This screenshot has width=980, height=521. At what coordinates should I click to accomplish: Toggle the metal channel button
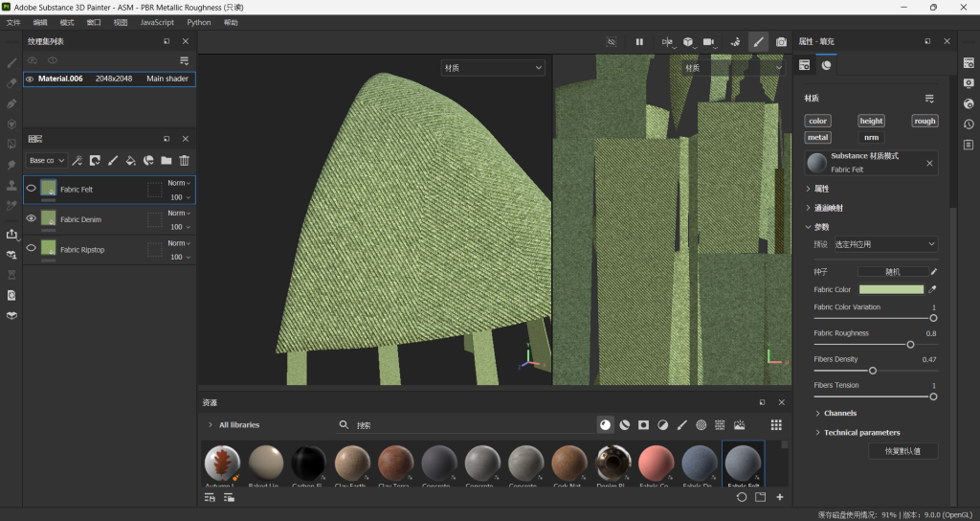tap(817, 138)
